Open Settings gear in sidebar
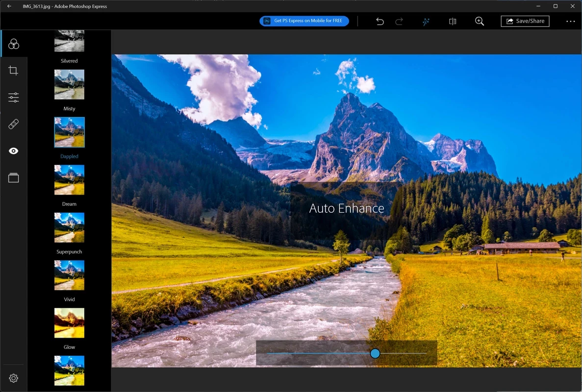This screenshot has height=392, width=582. [x=14, y=378]
